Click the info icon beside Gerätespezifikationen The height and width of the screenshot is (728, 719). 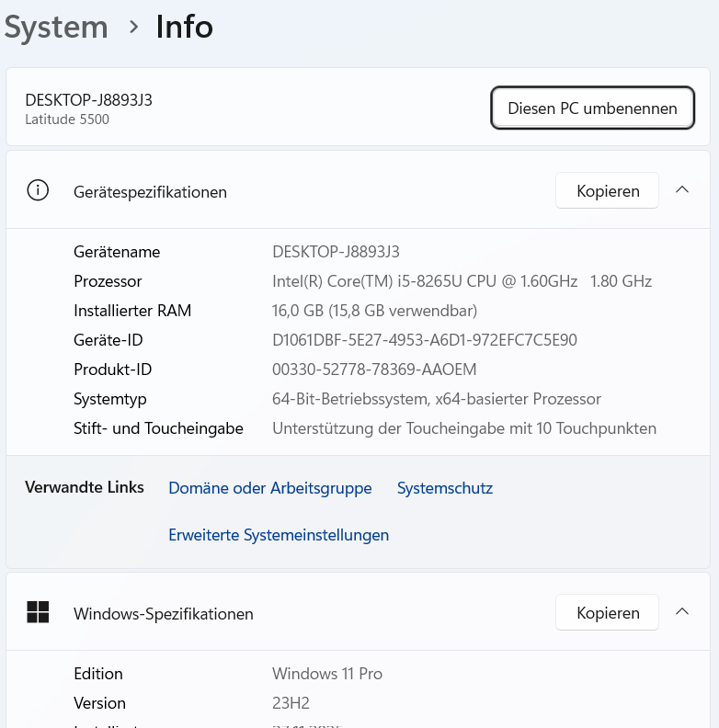(x=38, y=190)
